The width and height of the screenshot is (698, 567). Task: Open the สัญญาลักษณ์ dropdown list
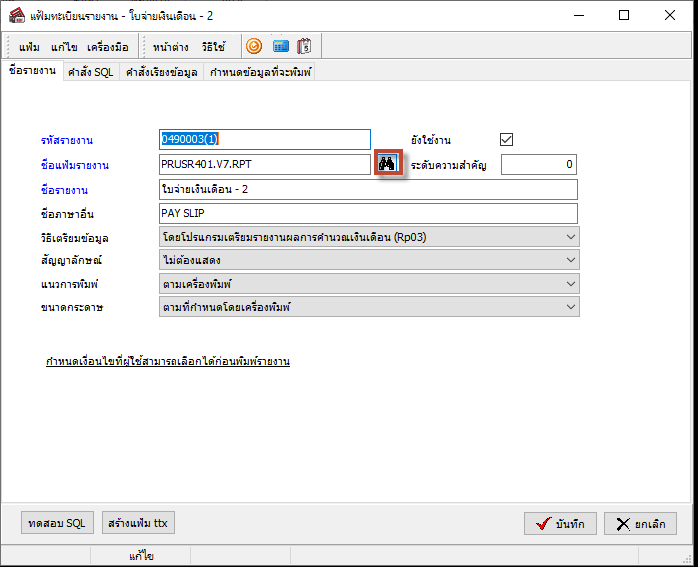coord(570,260)
